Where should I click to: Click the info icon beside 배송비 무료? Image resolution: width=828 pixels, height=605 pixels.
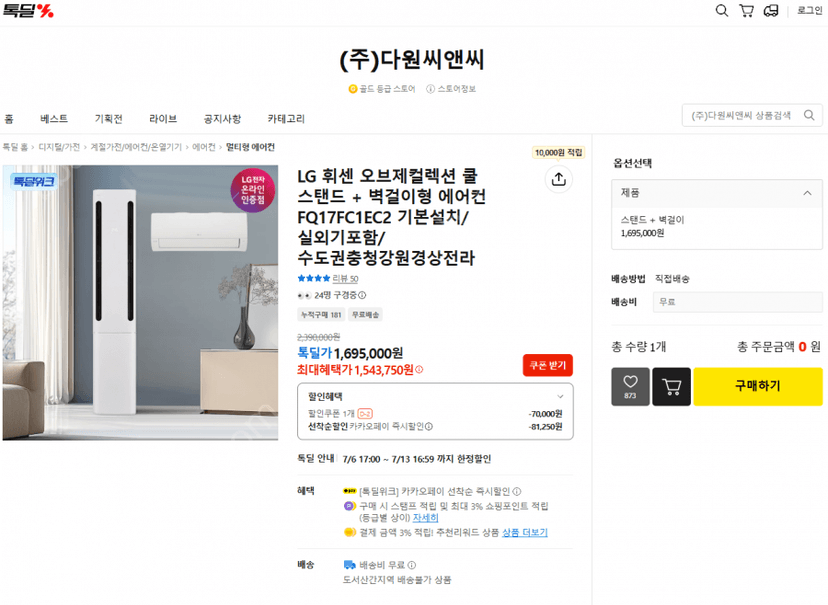412,565
